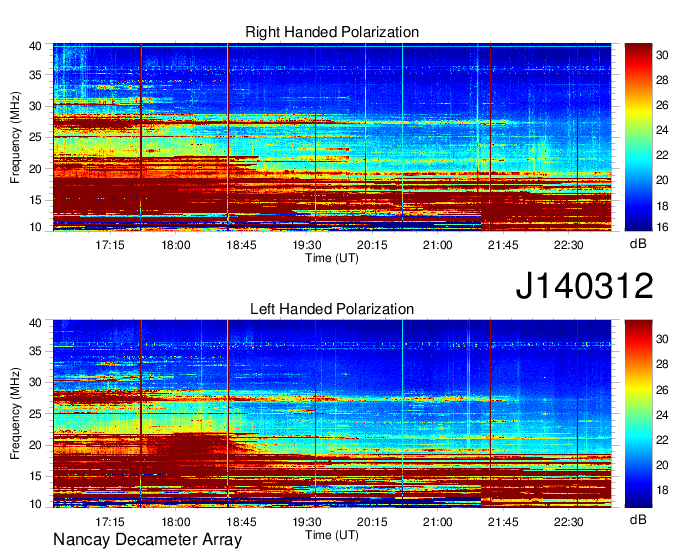Image resolution: width=680 pixels, height=552 pixels.
Task: Click 21:45 tick under right-handed plot
Action: coord(503,245)
